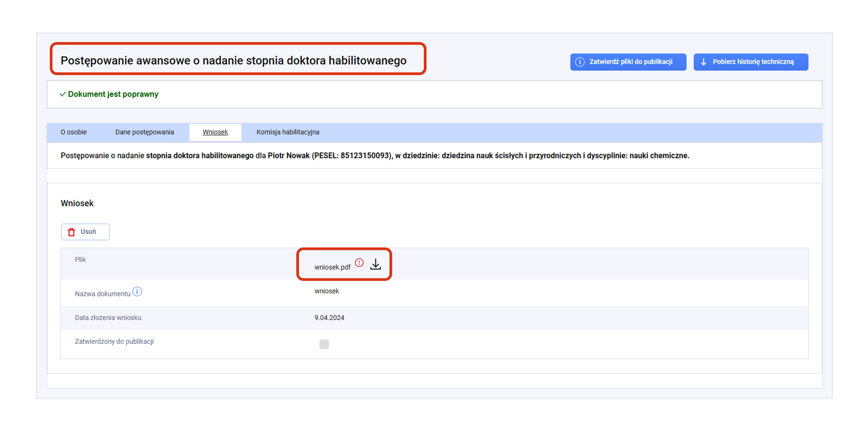Click the Postępowanie awansowe page heading

[233, 61]
